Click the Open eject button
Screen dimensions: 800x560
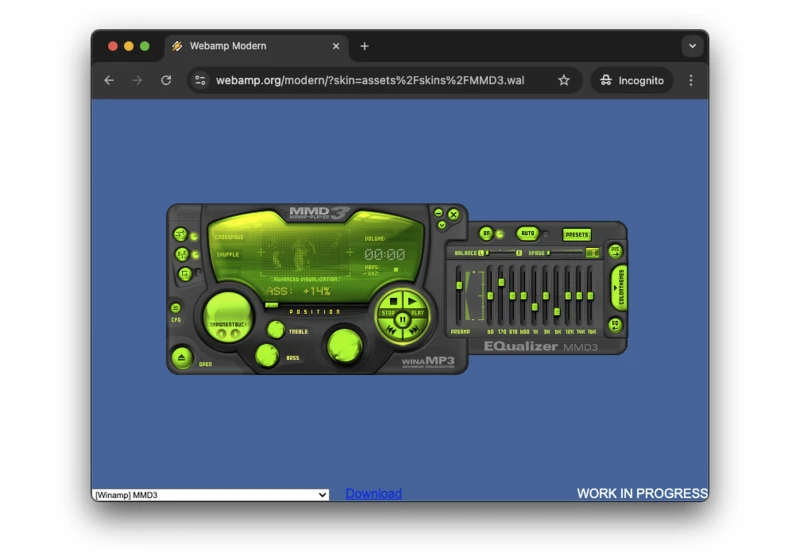pos(182,358)
